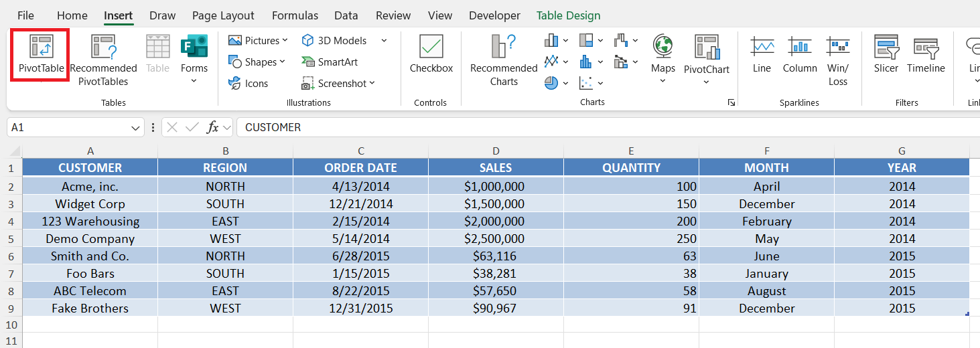Select the REGION header cell
This screenshot has width=980, height=348.
[225, 168]
